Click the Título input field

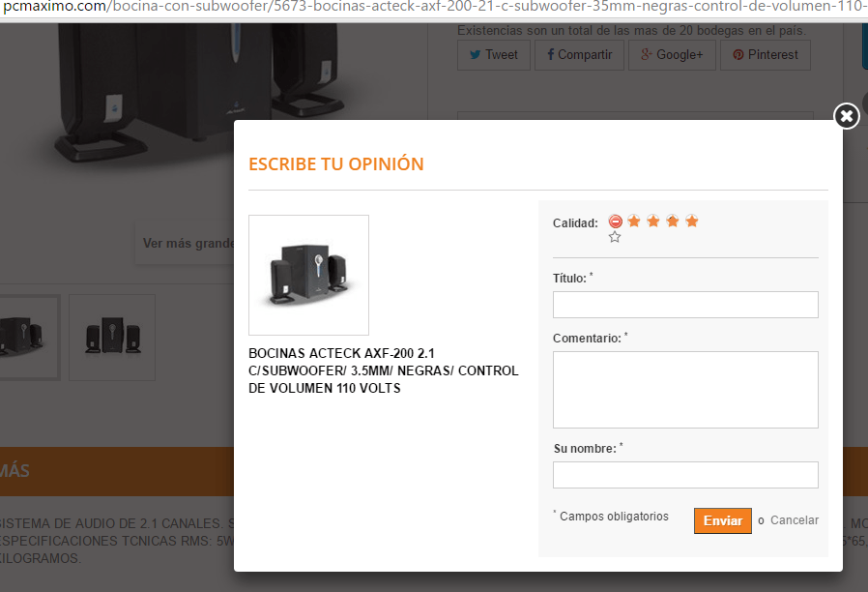tap(685, 305)
